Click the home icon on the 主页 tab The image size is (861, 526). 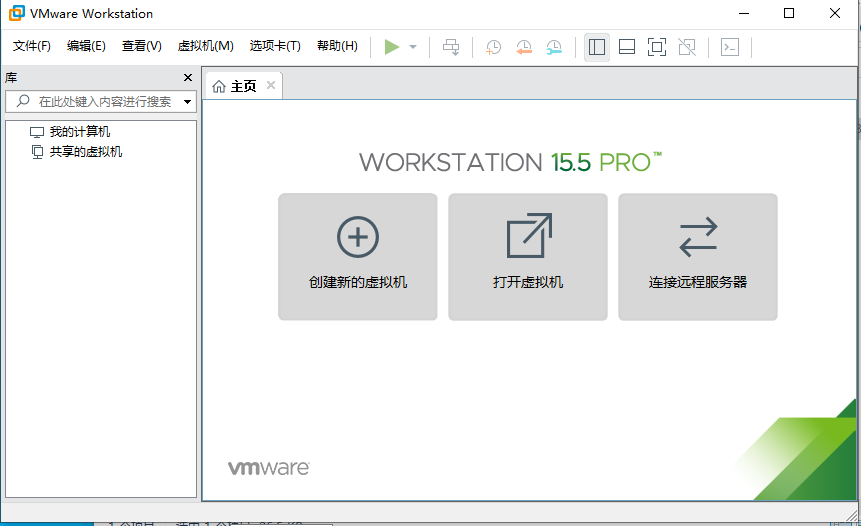tap(219, 87)
